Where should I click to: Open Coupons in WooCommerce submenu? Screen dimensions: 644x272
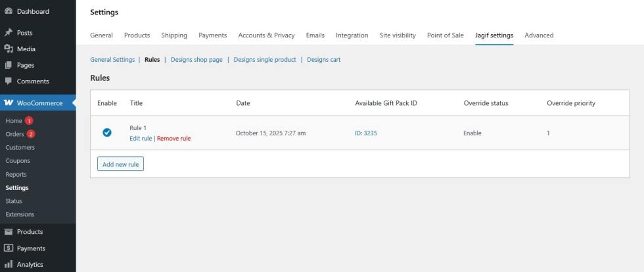point(18,161)
